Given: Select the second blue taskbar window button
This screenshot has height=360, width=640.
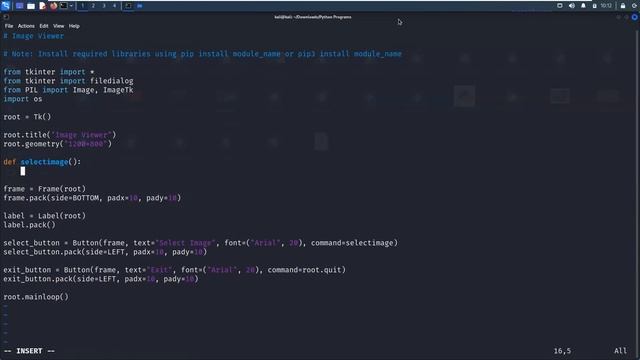Looking at the screenshot, I should [140, 6].
